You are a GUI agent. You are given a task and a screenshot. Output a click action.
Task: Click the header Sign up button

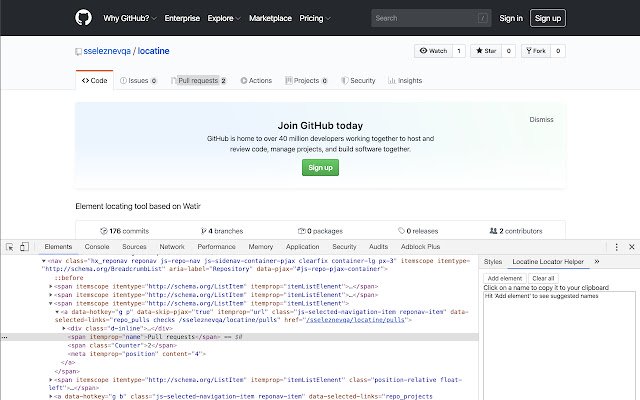pos(548,18)
